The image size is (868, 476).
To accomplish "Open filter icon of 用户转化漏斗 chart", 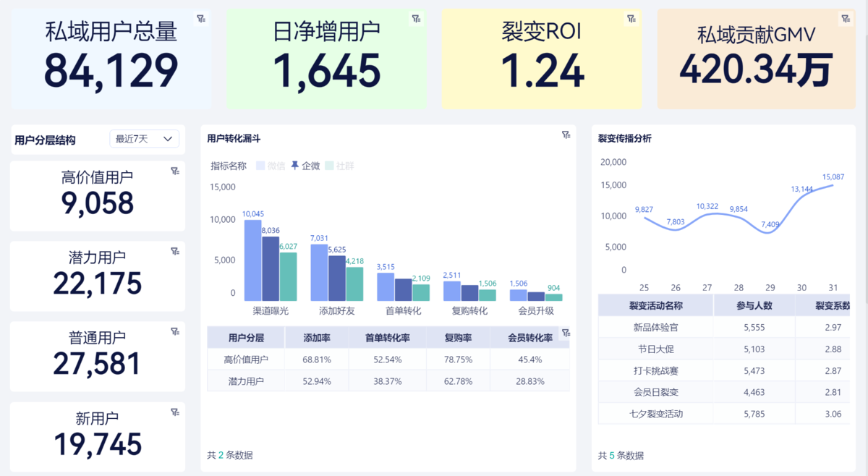I will 566,135.
